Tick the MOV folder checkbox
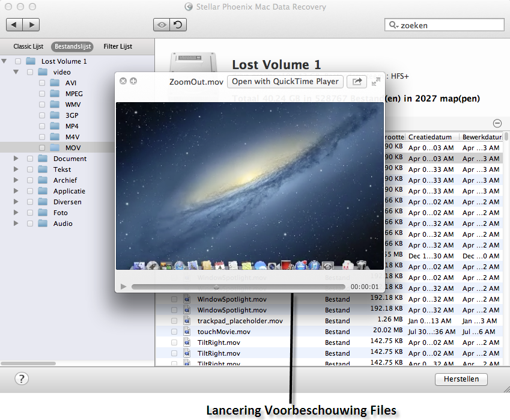Screen dimensions: 510x420 (42, 148)
